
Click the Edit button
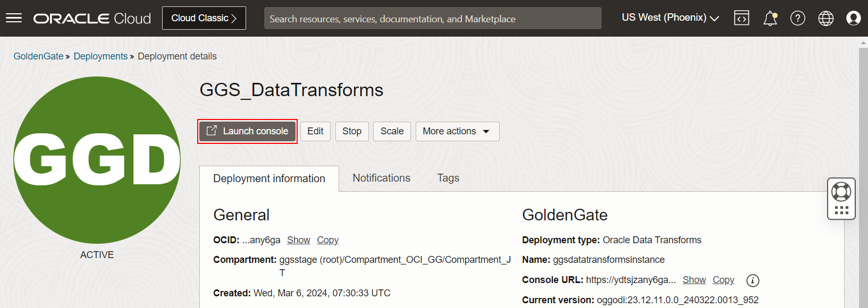tap(315, 131)
